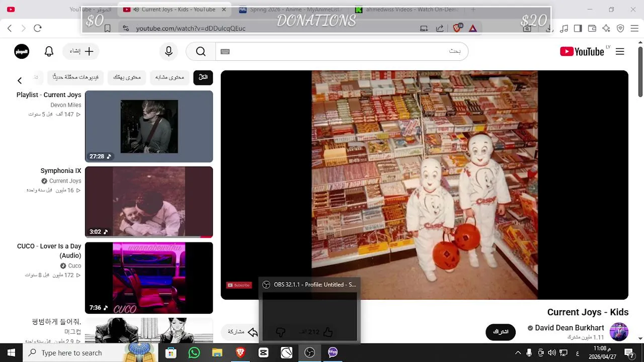This screenshot has height=362, width=644.
Task: Open the Windows action center notifications
Action: click(x=629, y=352)
